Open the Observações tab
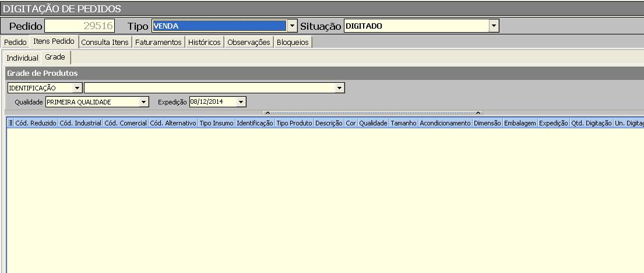Image resolution: width=644 pixels, height=273 pixels. pyautogui.click(x=249, y=43)
